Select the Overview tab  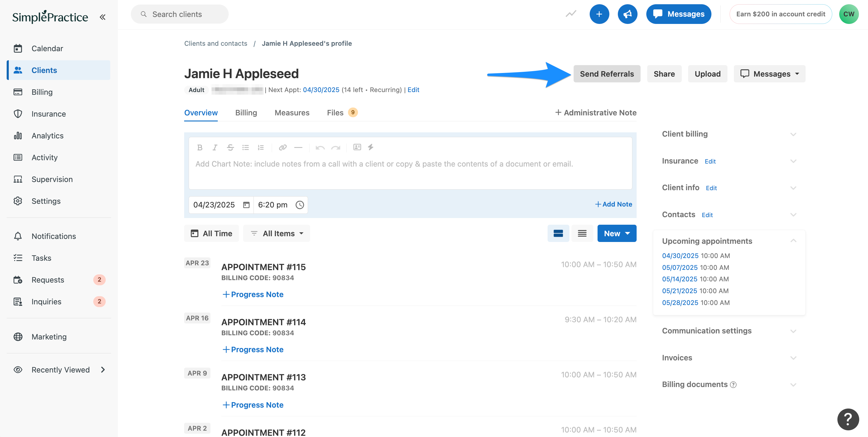tap(201, 113)
